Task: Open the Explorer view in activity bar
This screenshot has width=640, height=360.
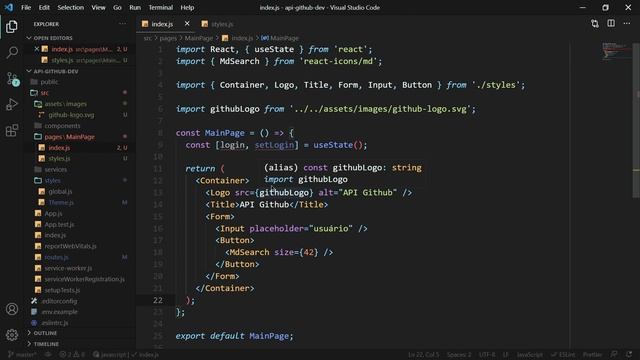Action: pos(12,27)
